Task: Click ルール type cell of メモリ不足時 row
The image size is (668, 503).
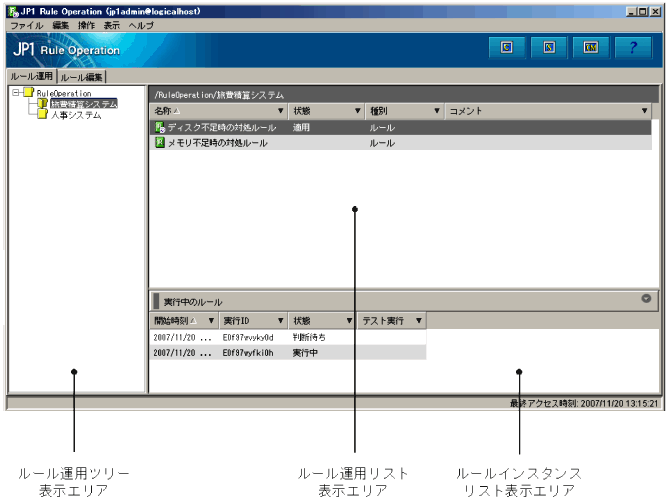Action: click(382, 143)
